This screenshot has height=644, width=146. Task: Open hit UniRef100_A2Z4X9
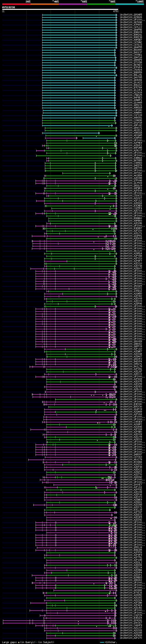pyautogui.click(x=131, y=93)
